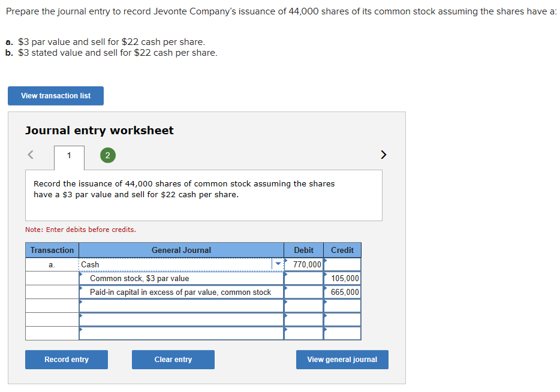Open the View general journal screen
560x392 pixels.
click(x=342, y=360)
